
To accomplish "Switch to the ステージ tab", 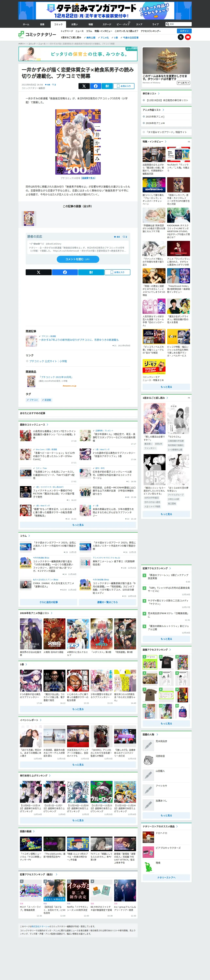I will click(x=107, y=24).
